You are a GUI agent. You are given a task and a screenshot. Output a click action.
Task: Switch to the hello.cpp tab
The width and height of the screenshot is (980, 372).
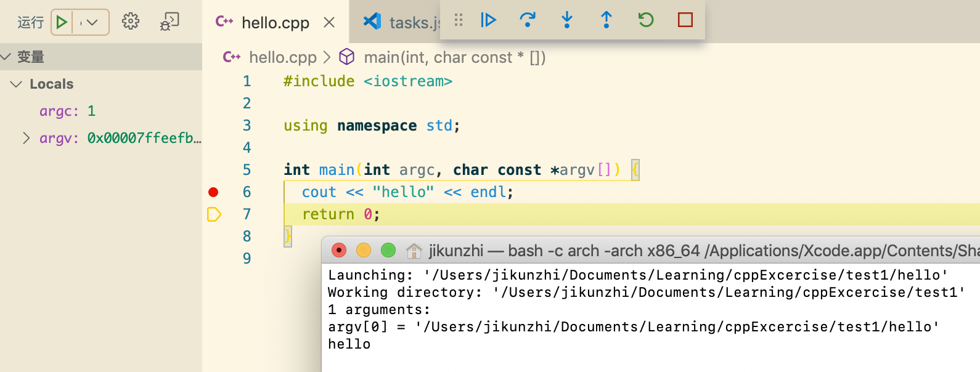click(x=276, y=23)
